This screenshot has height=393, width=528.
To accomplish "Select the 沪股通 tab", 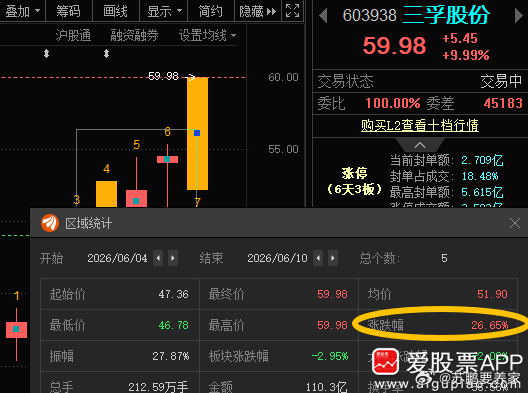I will click(x=73, y=35).
